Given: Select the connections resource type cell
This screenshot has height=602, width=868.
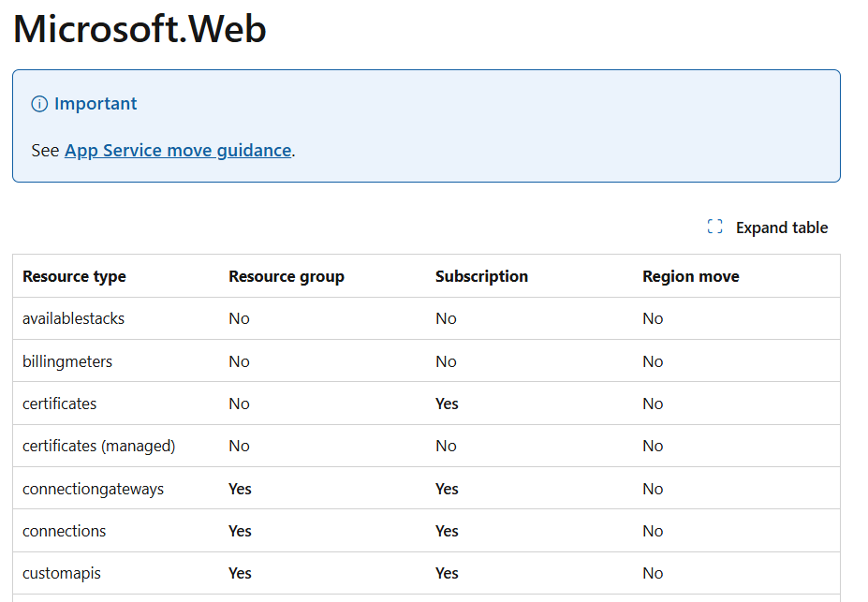Looking at the screenshot, I should pyautogui.click(x=65, y=531).
